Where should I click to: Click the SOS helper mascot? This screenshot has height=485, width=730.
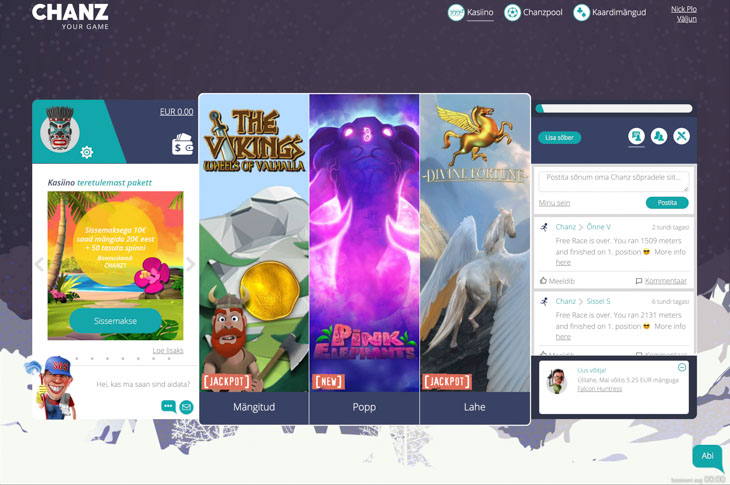pos(51,387)
